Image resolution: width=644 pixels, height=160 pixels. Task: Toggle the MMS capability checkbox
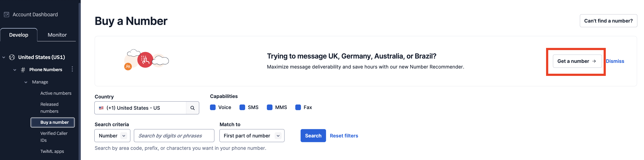269,107
